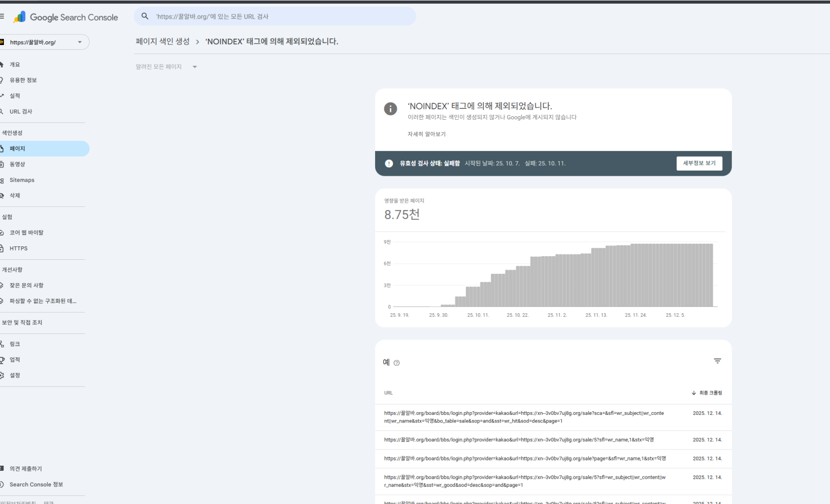Image resolution: width=830 pixels, height=504 pixels.
Task: Select Sitemaps in the sidebar
Action: coord(22,180)
